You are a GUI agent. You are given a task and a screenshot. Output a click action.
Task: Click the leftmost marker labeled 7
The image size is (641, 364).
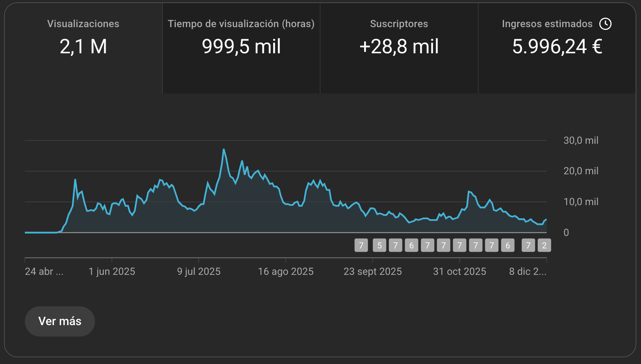361,245
